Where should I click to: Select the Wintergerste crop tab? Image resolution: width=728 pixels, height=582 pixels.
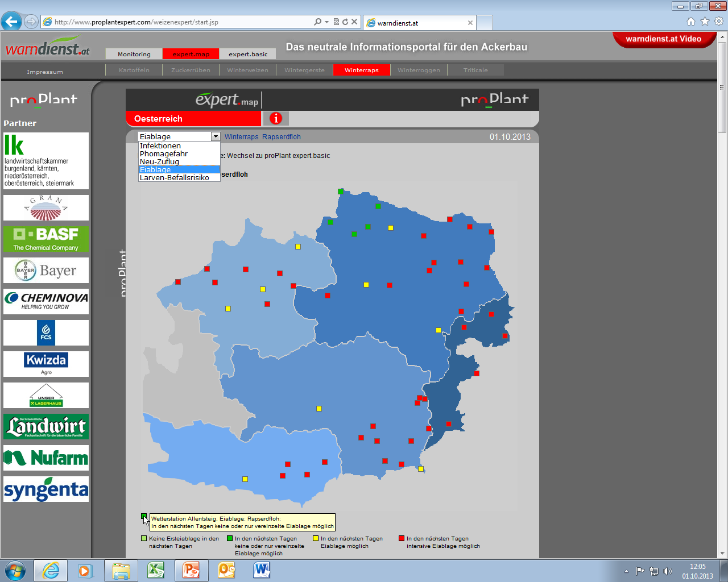tap(305, 70)
